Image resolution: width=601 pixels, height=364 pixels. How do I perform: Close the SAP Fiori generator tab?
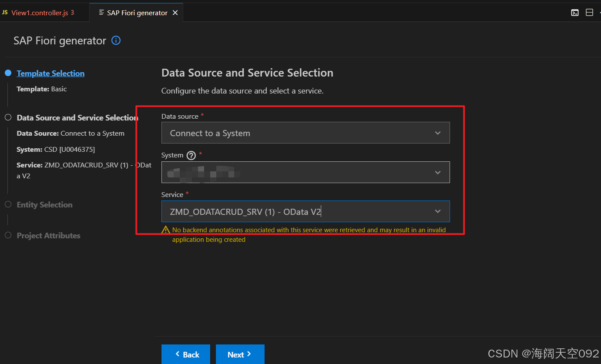[x=175, y=13]
